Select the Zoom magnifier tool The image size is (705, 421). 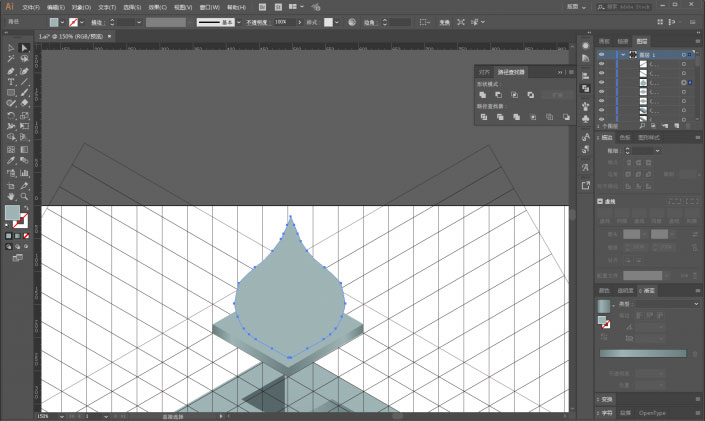point(24,197)
